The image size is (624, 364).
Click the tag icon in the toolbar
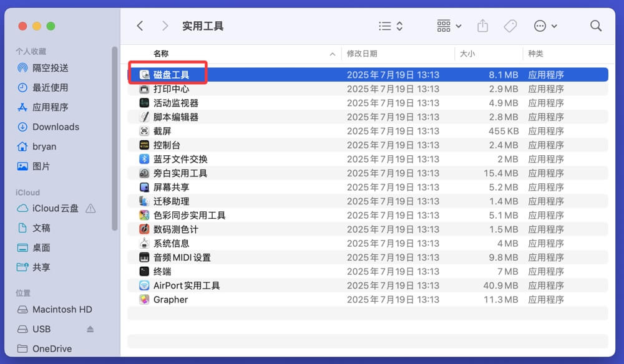[x=510, y=26]
